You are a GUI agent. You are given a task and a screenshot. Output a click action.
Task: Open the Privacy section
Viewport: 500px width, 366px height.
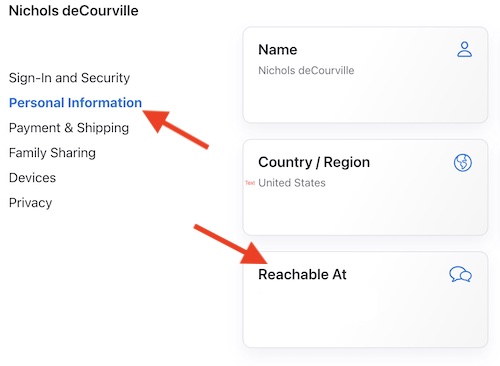point(30,203)
